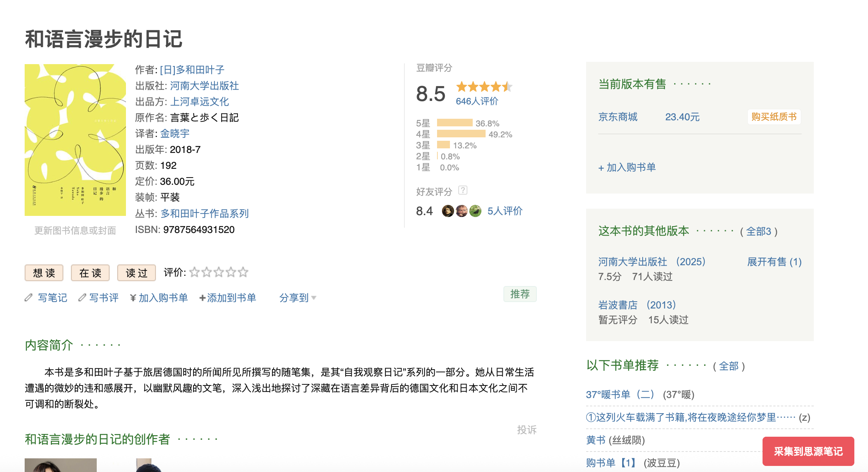
Task: Click the pencil icon beside 写笔记
Action: tap(28, 298)
